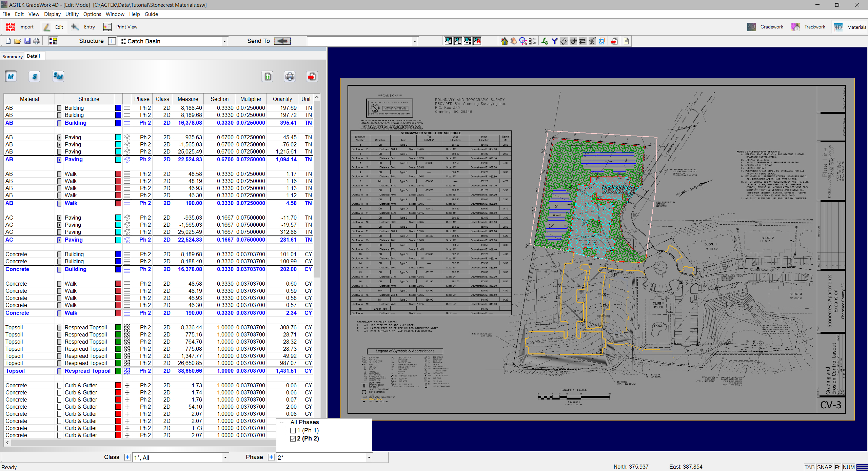Activate the zoom window magnifier tool
868x471 pixels.
(x=523, y=41)
